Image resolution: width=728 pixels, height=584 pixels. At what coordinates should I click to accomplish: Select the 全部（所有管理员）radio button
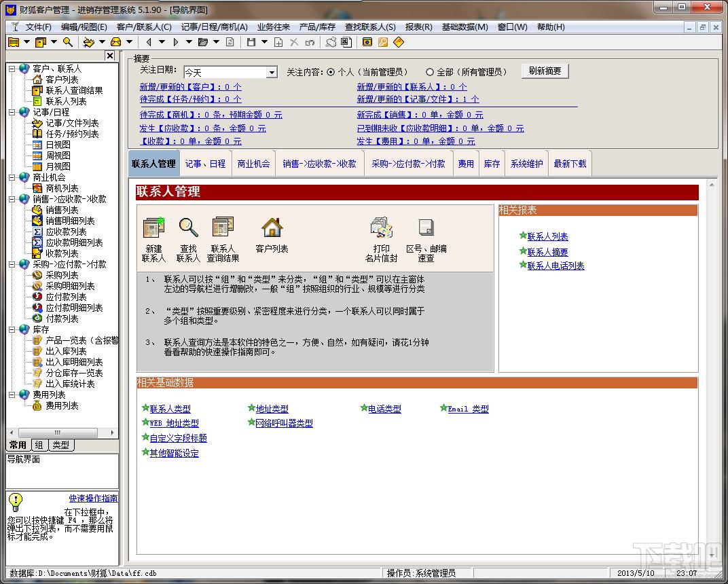coord(429,72)
